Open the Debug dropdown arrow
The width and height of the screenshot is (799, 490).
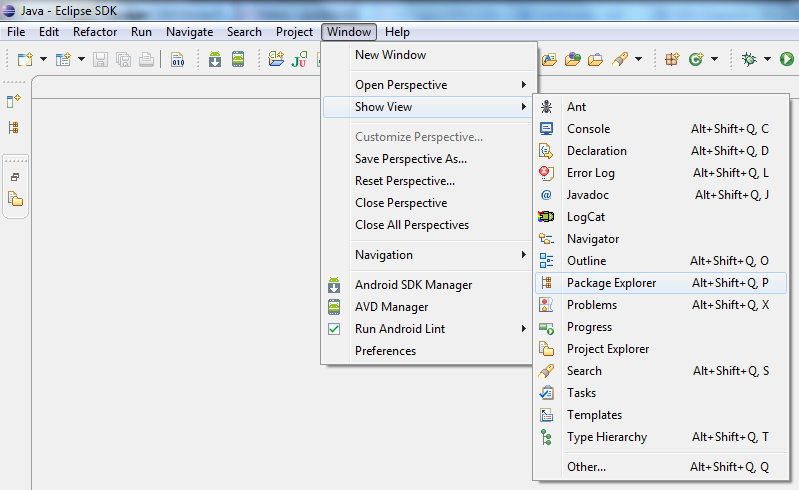767,59
